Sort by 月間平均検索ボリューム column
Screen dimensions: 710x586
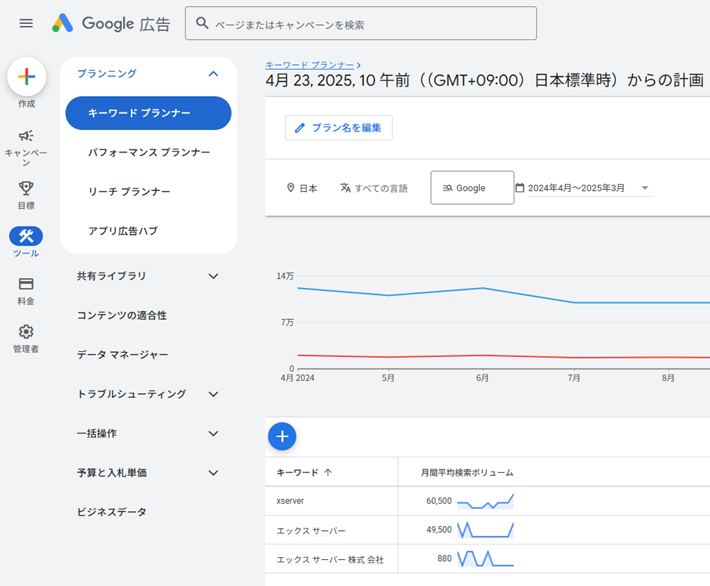467,472
